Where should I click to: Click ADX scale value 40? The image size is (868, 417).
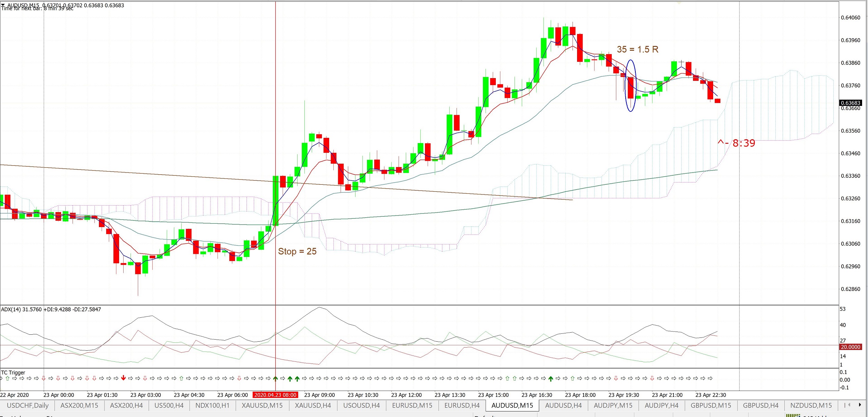pyautogui.click(x=843, y=325)
